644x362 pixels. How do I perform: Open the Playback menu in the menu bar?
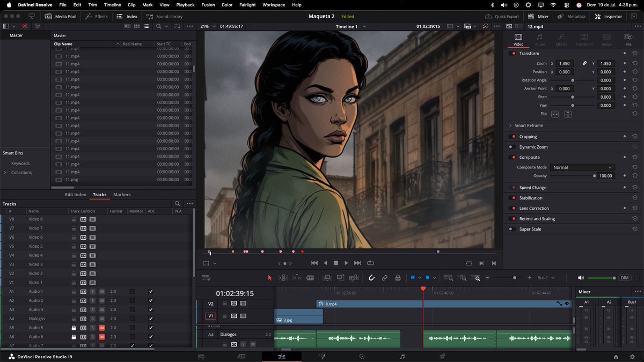[x=185, y=5]
